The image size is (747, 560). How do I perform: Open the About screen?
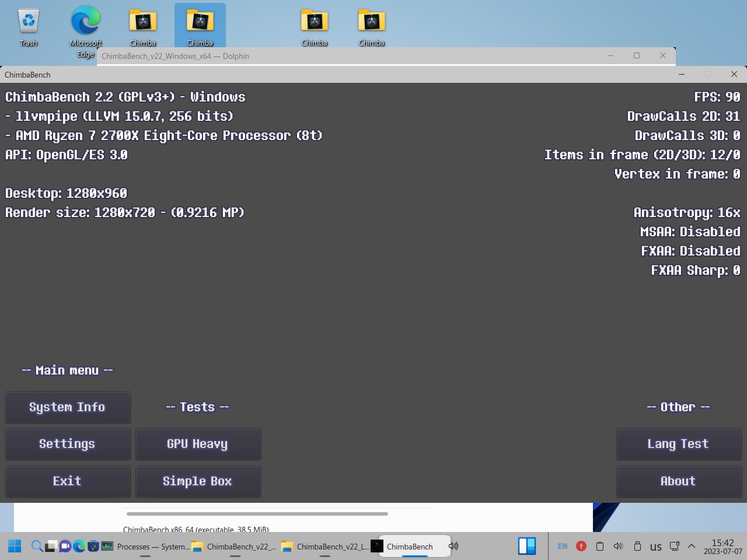click(679, 481)
